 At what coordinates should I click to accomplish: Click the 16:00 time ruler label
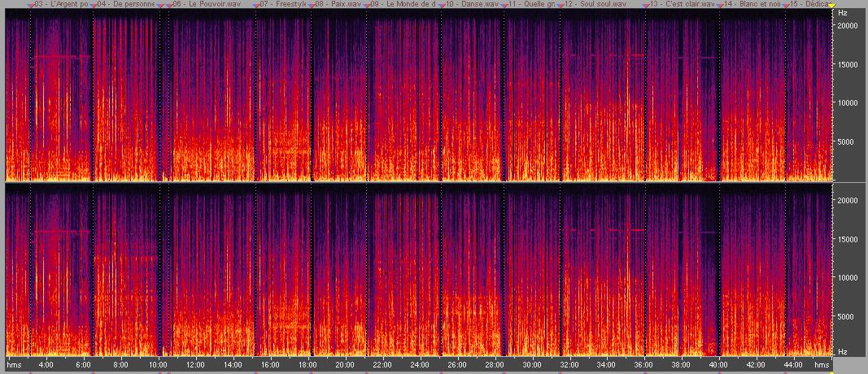tap(270, 365)
